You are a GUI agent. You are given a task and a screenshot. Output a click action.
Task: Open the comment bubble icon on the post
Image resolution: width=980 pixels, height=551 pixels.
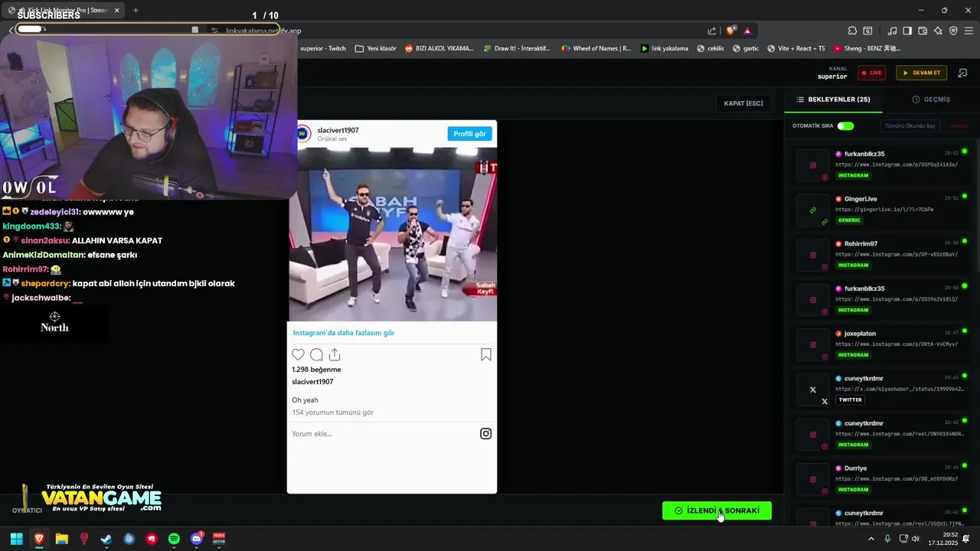click(316, 354)
